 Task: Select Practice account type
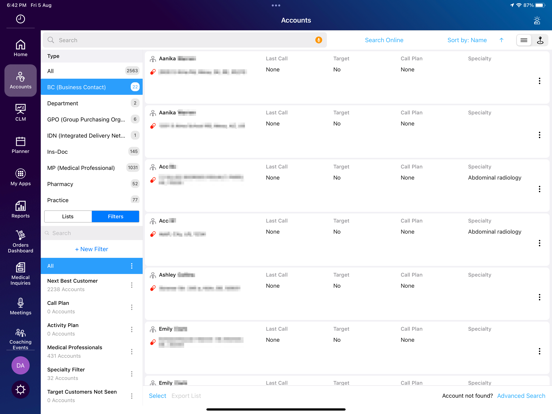(x=92, y=200)
